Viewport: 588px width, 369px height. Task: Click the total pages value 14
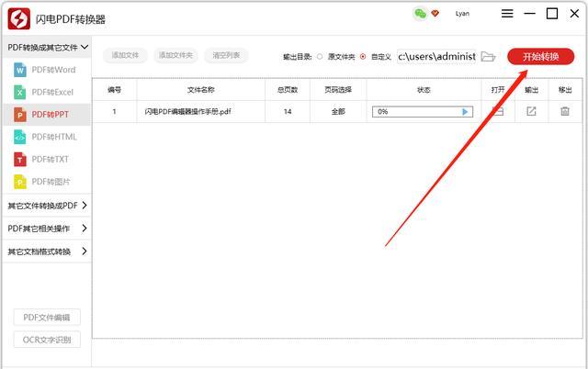click(288, 112)
